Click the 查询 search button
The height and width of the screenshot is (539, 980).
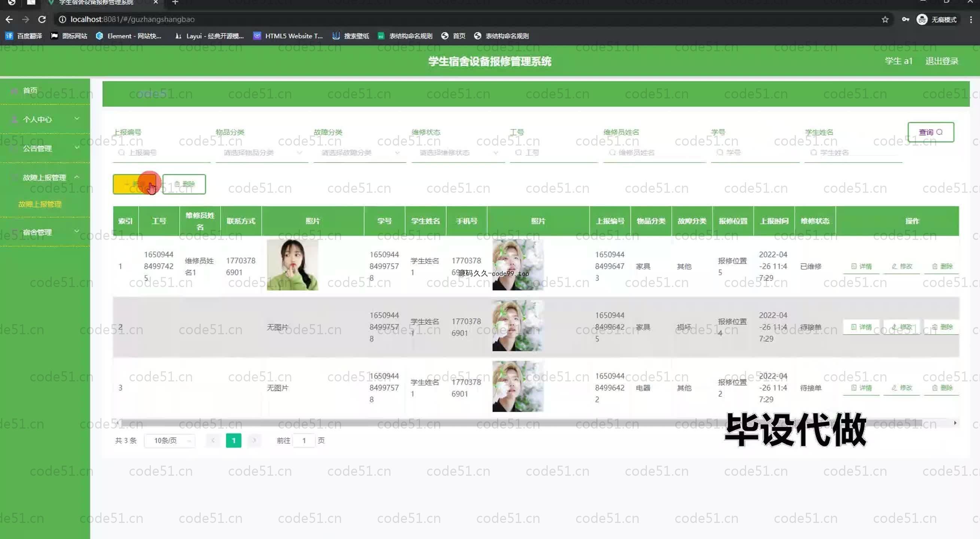click(x=931, y=132)
